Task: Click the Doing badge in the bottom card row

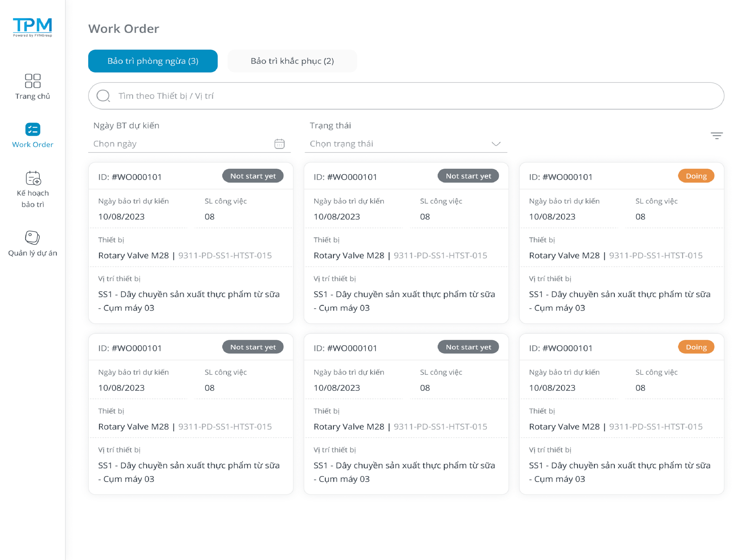Action: point(696,347)
